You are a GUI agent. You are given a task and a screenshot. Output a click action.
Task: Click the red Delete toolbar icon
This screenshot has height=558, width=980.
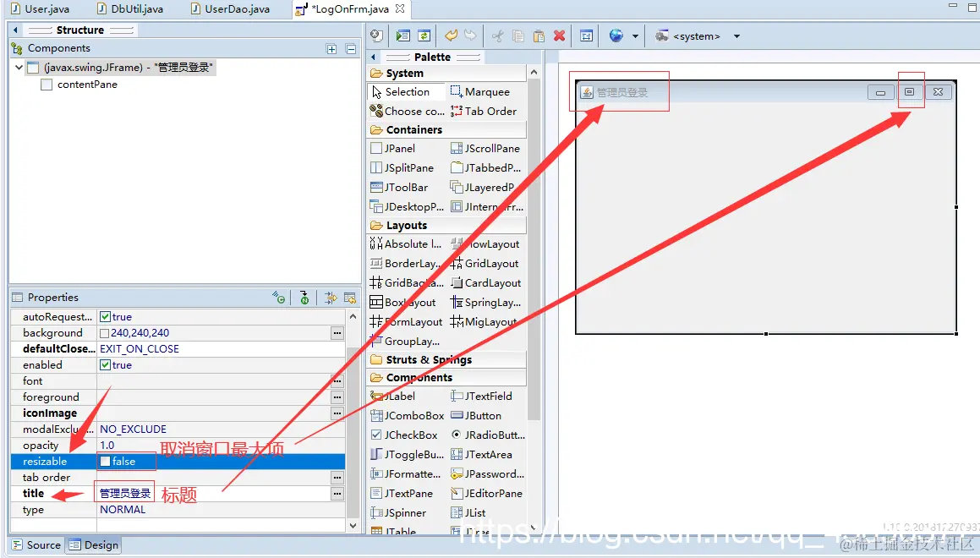pos(560,36)
